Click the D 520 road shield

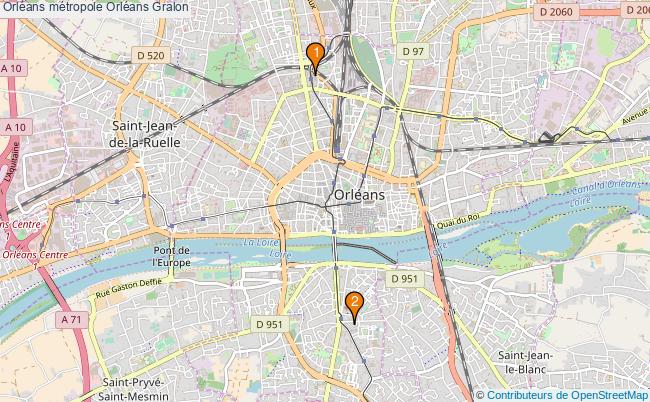tap(150, 55)
